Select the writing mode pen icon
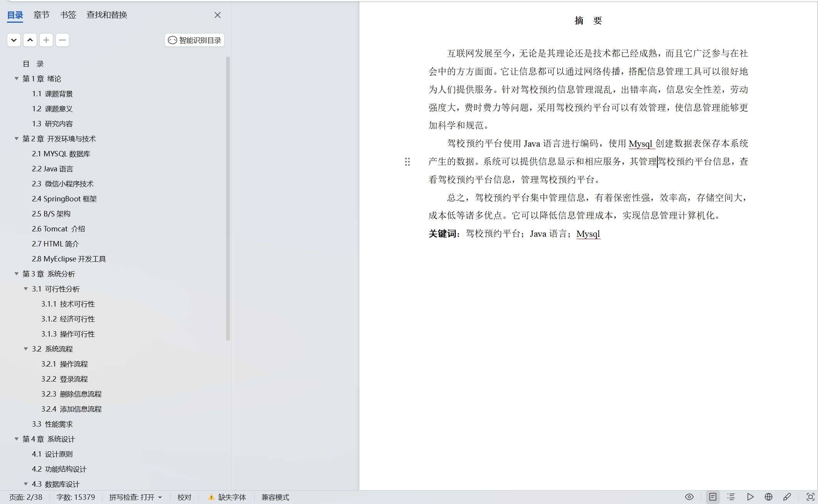The width and height of the screenshot is (818, 504). [787, 497]
